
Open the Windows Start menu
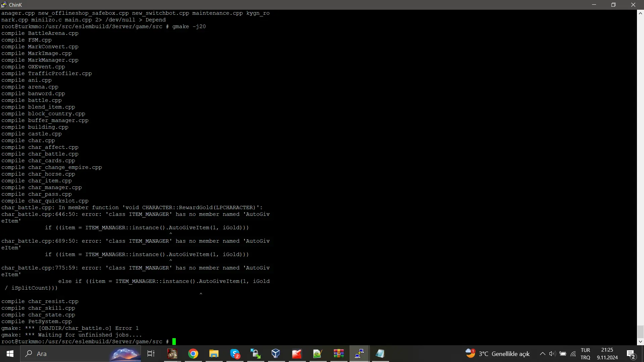tap(10, 354)
